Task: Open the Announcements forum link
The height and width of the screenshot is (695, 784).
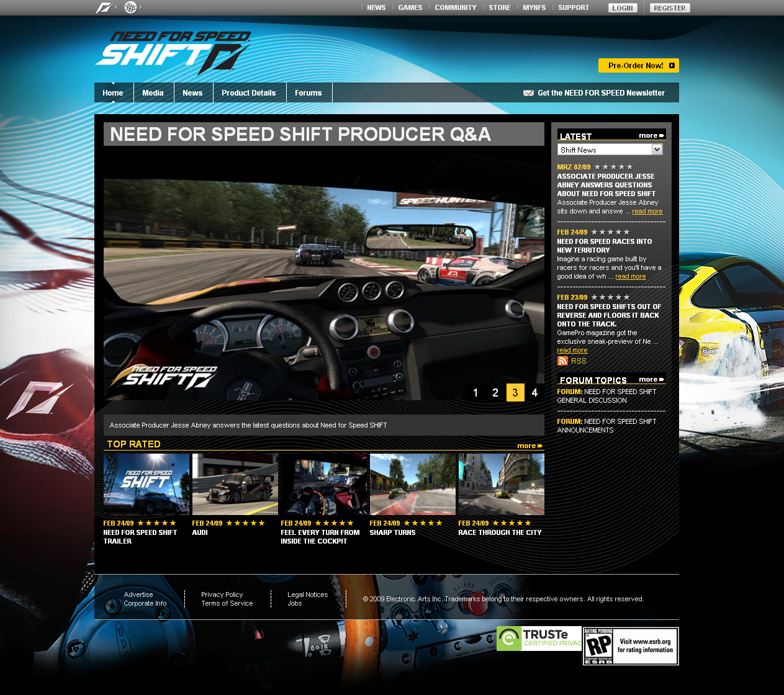Action: click(606, 426)
